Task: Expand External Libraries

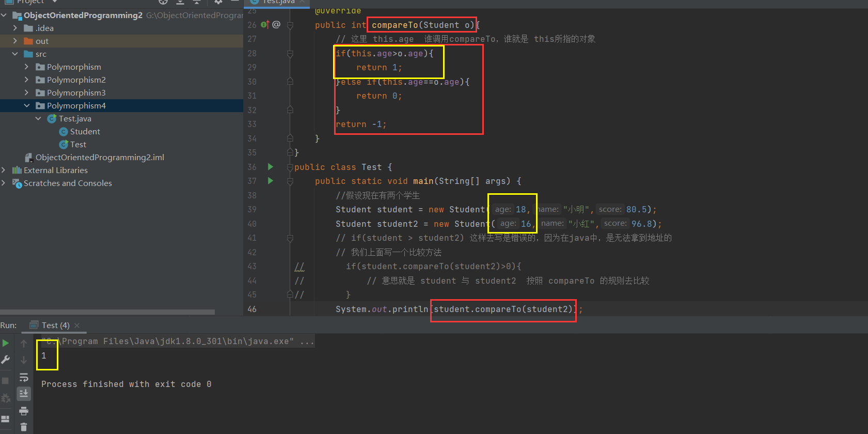Action: point(4,170)
